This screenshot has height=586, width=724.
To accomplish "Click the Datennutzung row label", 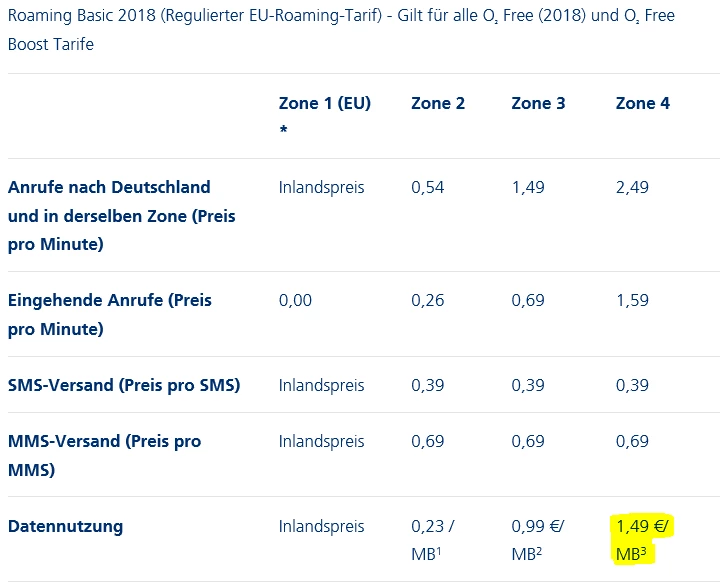I will [x=65, y=526].
